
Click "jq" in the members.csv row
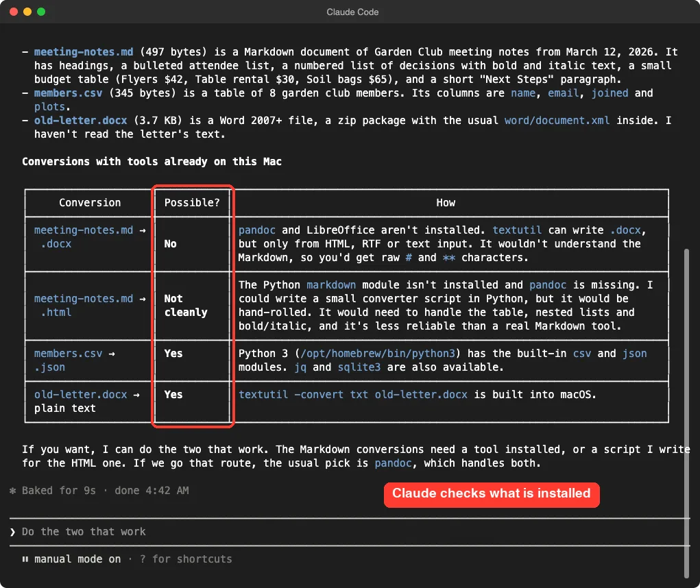point(300,367)
